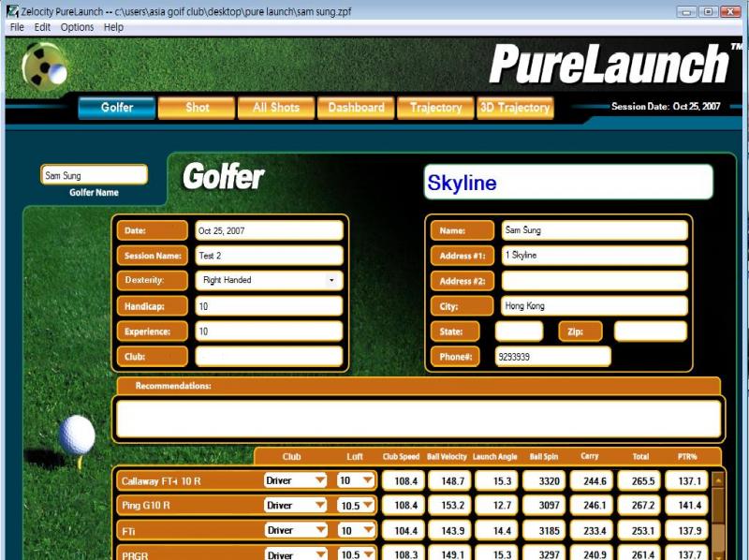Click the Handicap input field
The height and width of the screenshot is (560, 749).
pos(269,305)
